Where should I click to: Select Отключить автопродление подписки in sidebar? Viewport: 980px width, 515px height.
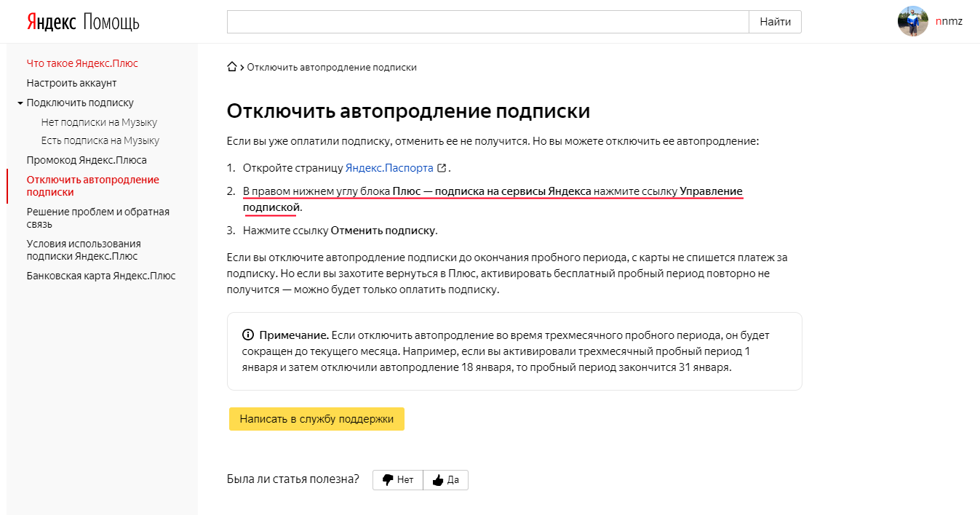coord(93,185)
